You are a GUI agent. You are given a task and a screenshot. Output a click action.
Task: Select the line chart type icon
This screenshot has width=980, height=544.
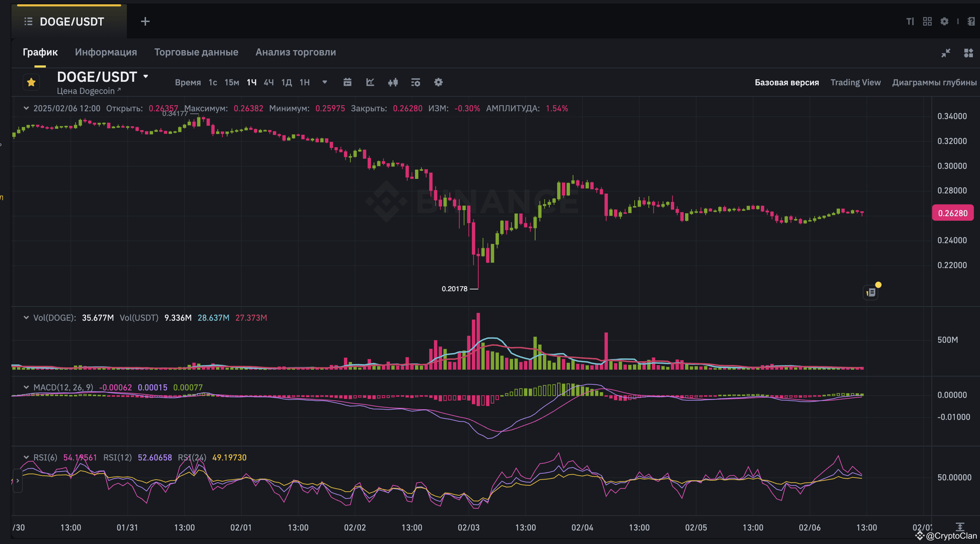370,82
